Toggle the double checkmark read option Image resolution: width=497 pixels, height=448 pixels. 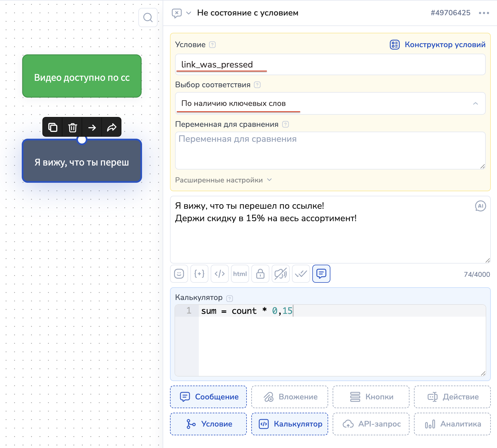(301, 274)
